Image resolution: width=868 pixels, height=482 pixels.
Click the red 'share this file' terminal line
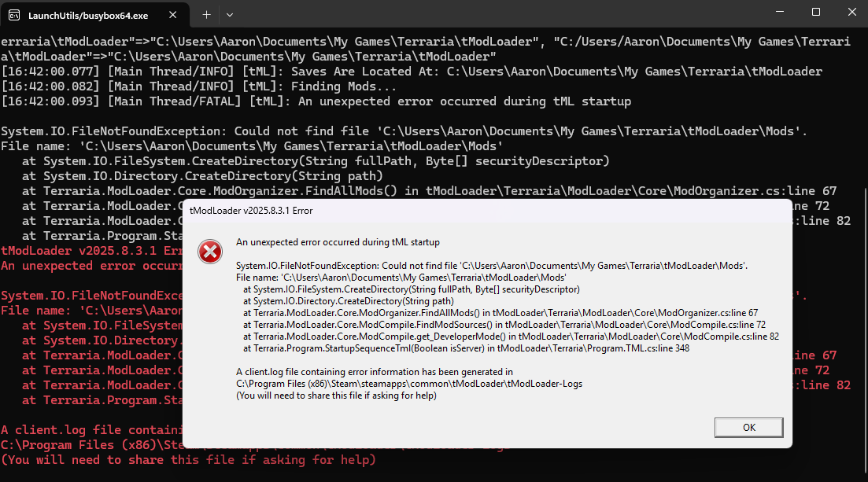pos(188,459)
